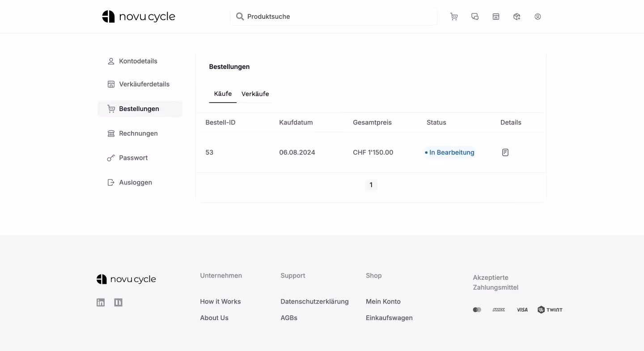Click the storefront shop icon in the header

coord(496,17)
